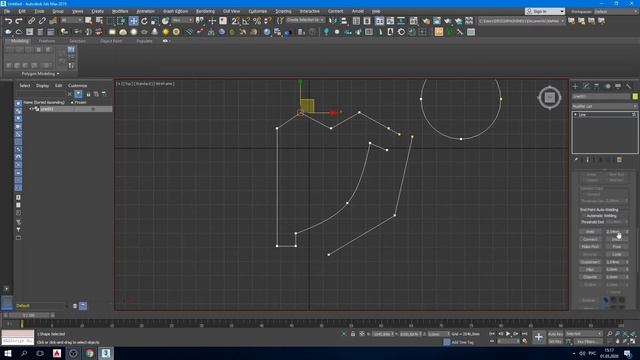The height and width of the screenshot is (360, 640).
Task: Open the reference coordinate system View dropdown
Action: click(x=182, y=20)
